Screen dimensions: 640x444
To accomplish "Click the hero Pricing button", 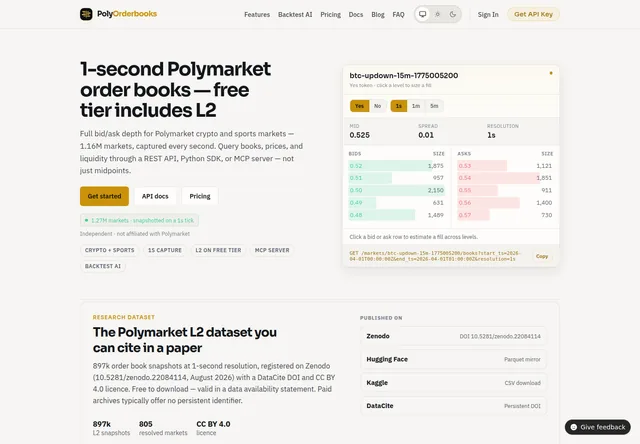I will (200, 196).
